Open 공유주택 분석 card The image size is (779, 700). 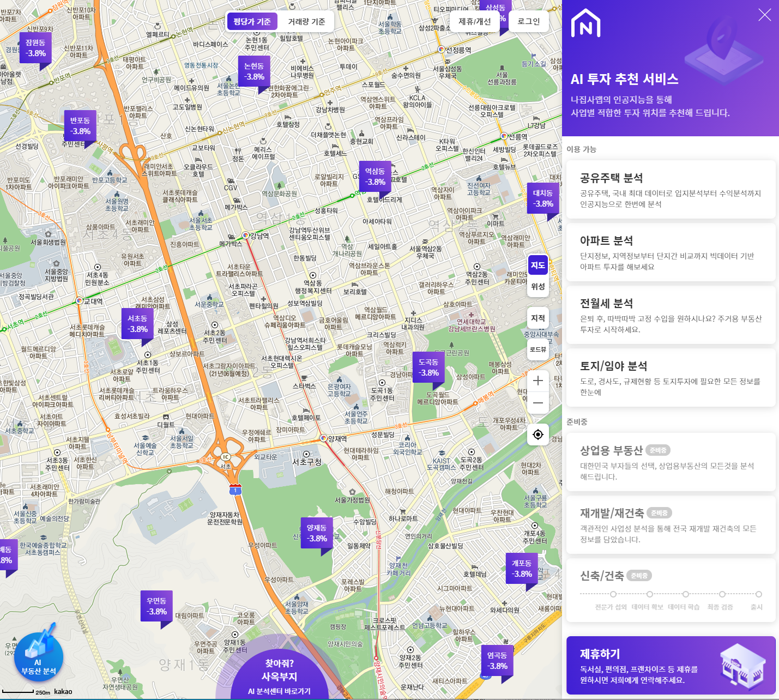click(671, 189)
